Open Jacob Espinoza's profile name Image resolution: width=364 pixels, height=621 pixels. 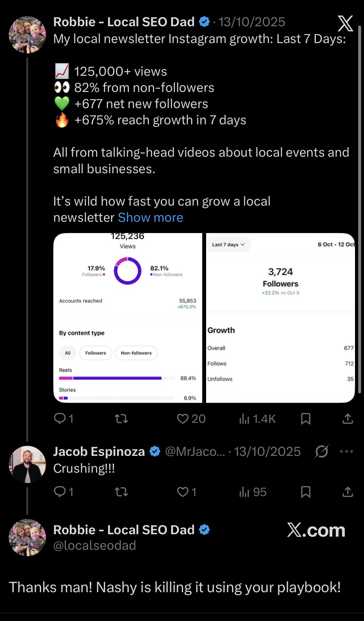click(99, 451)
